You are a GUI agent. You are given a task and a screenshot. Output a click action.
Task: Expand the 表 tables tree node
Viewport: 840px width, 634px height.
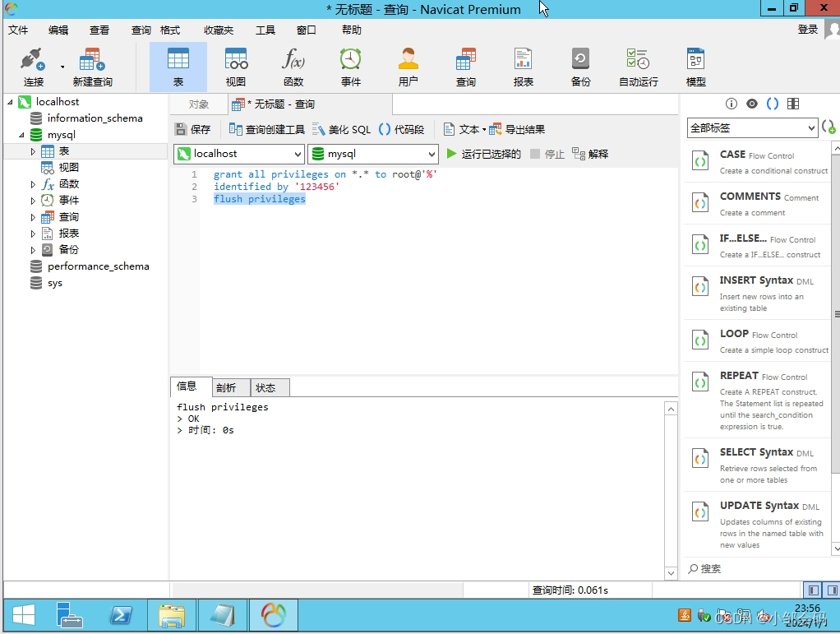tap(33, 151)
